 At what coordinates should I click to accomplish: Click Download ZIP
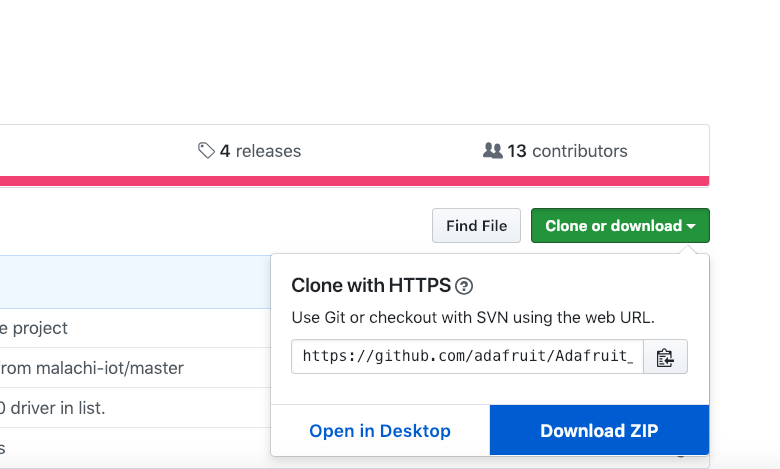coord(599,431)
